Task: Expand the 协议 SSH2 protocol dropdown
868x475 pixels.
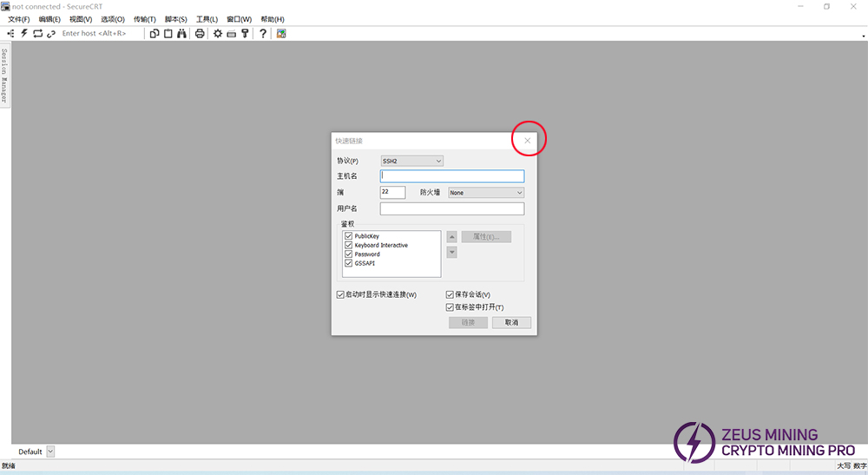Action: 412,161
